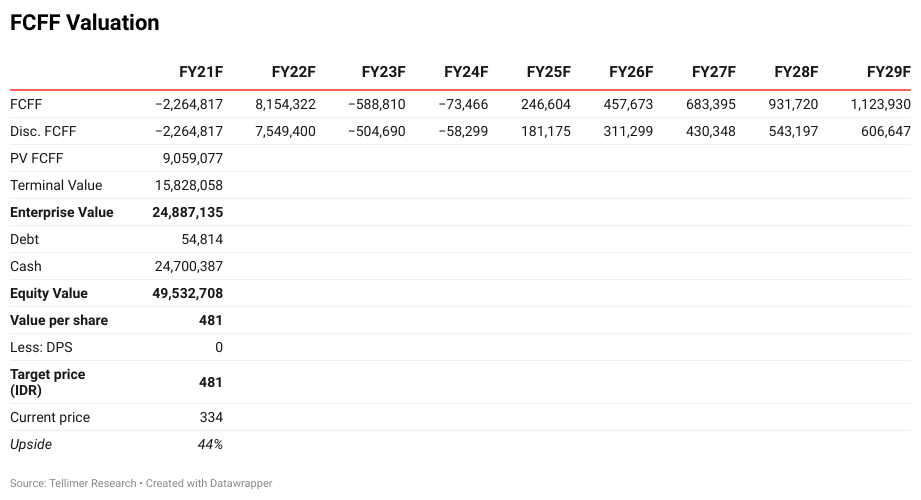921x500 pixels.
Task: Click the FCFF row label
Action: pos(26,105)
